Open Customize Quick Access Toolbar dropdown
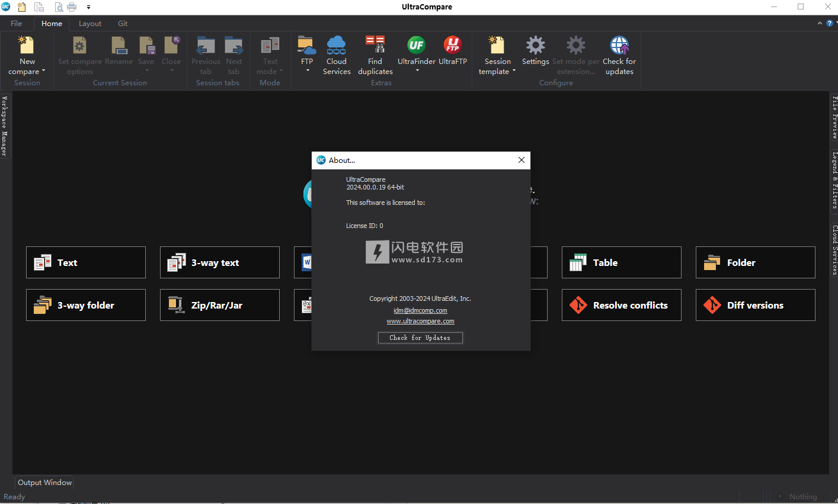This screenshot has height=504, width=838. pyautogui.click(x=88, y=8)
